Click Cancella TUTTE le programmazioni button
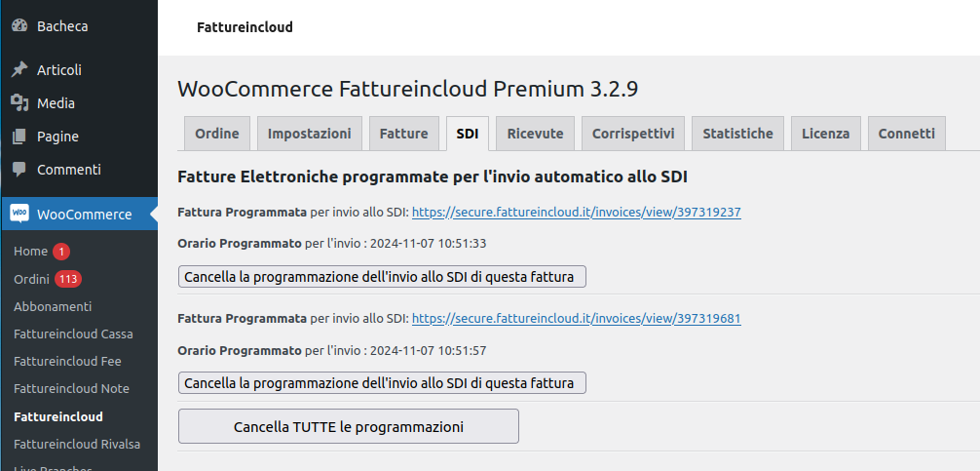This screenshot has width=980, height=471. pos(348,426)
